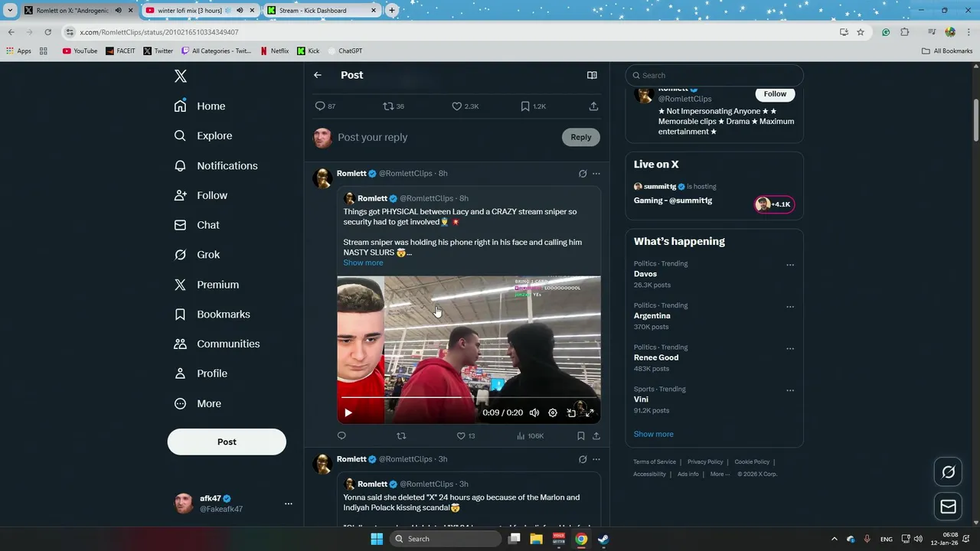This screenshot has height=551, width=980.
Task: Open more options on Romlett 8h post
Action: click(596, 174)
